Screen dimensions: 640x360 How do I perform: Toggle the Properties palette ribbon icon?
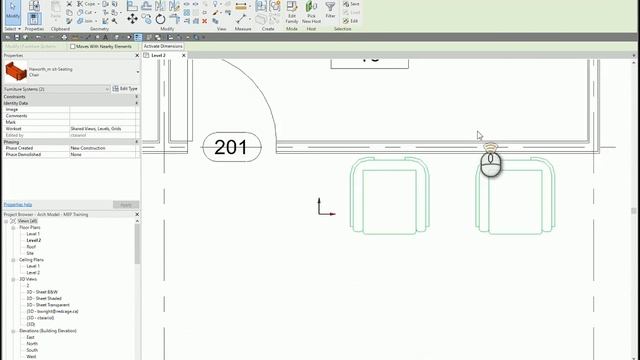point(34,19)
